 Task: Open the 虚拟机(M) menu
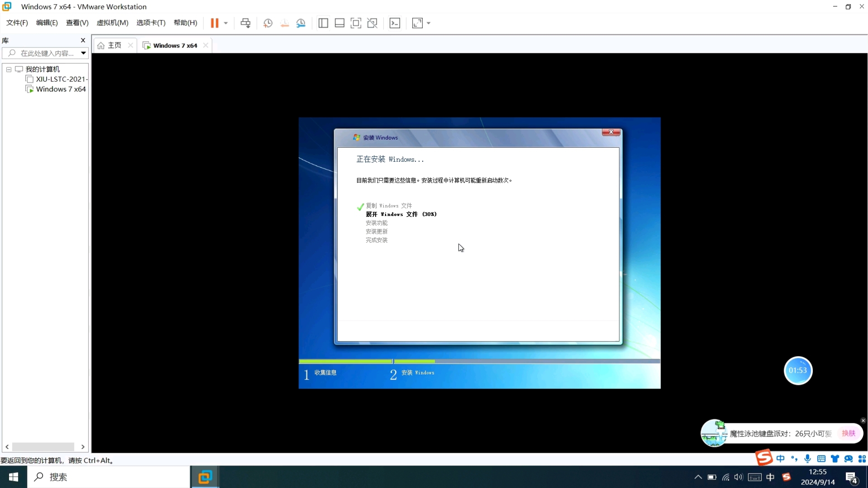[113, 23]
